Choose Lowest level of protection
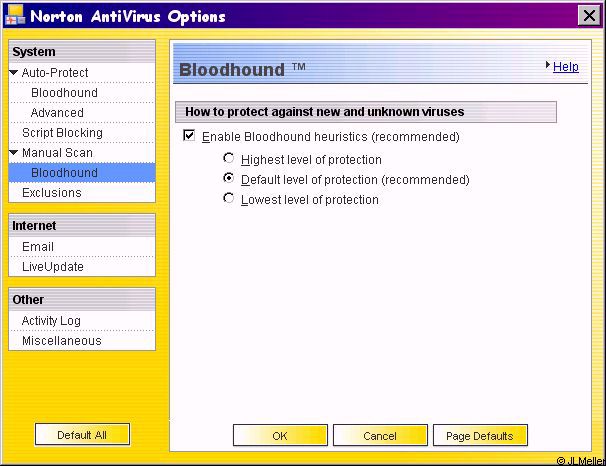Image resolution: width=606 pixels, height=466 pixels. [230, 199]
